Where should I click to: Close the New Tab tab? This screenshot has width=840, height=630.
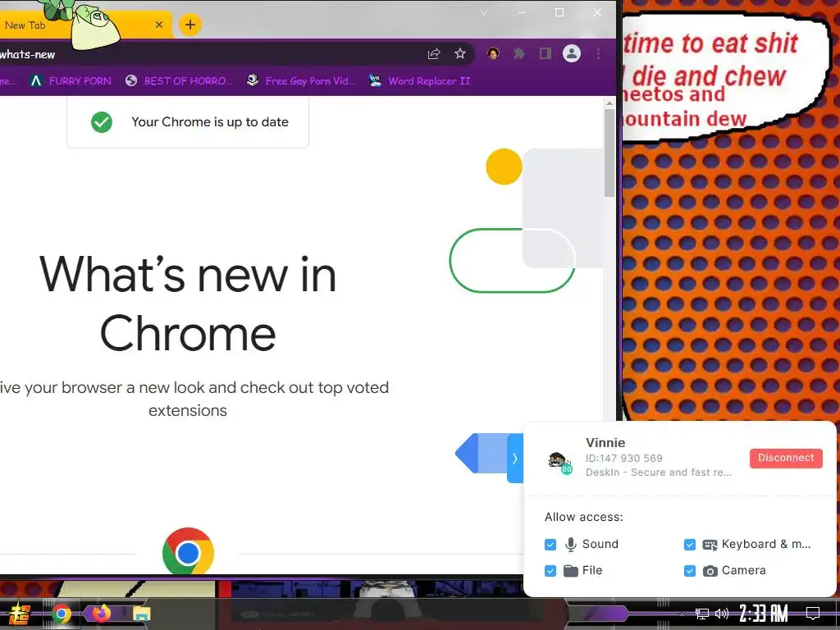coord(158,25)
